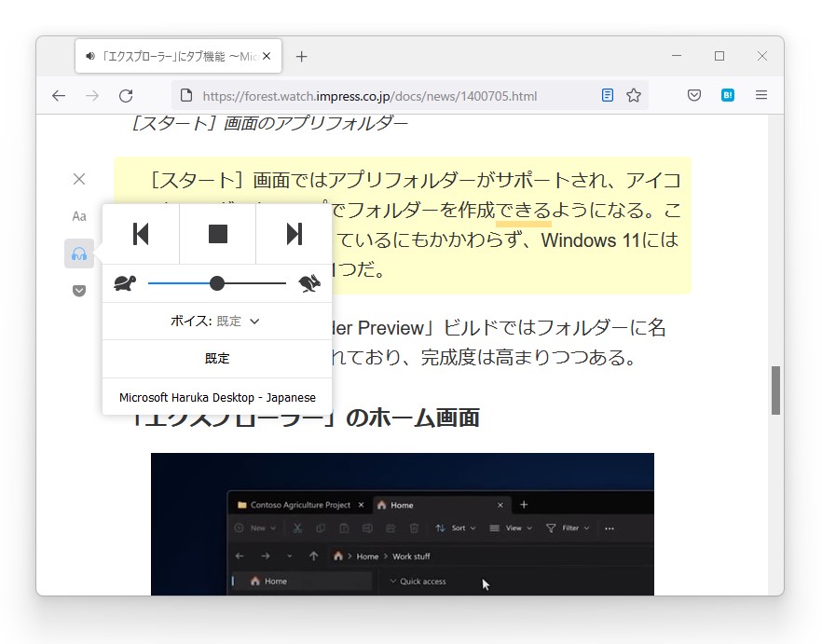Viewport: 822px width, 644px height.
Task: Reload the current page
Action: [x=127, y=95]
